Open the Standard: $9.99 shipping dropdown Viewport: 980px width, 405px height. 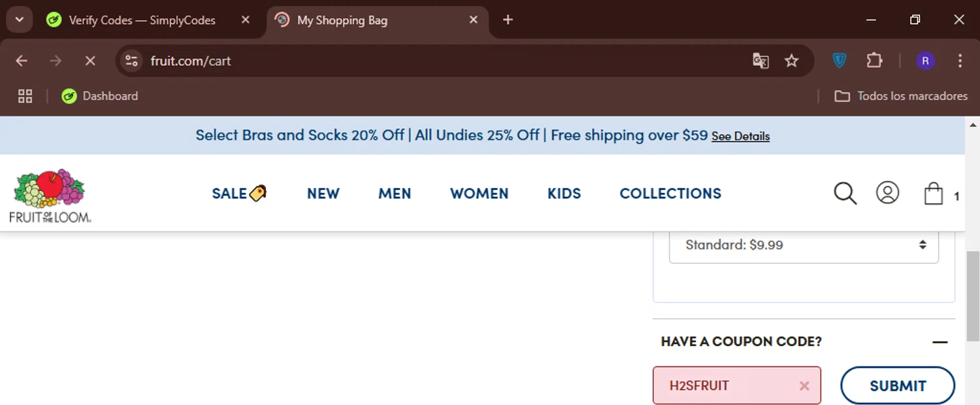pos(804,245)
